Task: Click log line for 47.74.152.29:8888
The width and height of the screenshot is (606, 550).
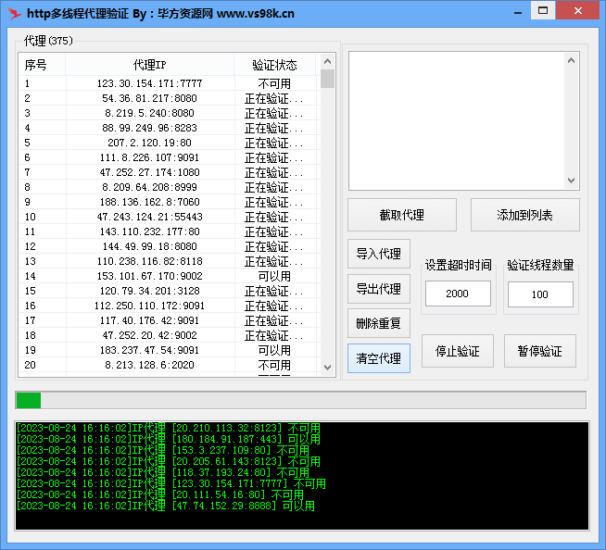Action: pyautogui.click(x=165, y=506)
